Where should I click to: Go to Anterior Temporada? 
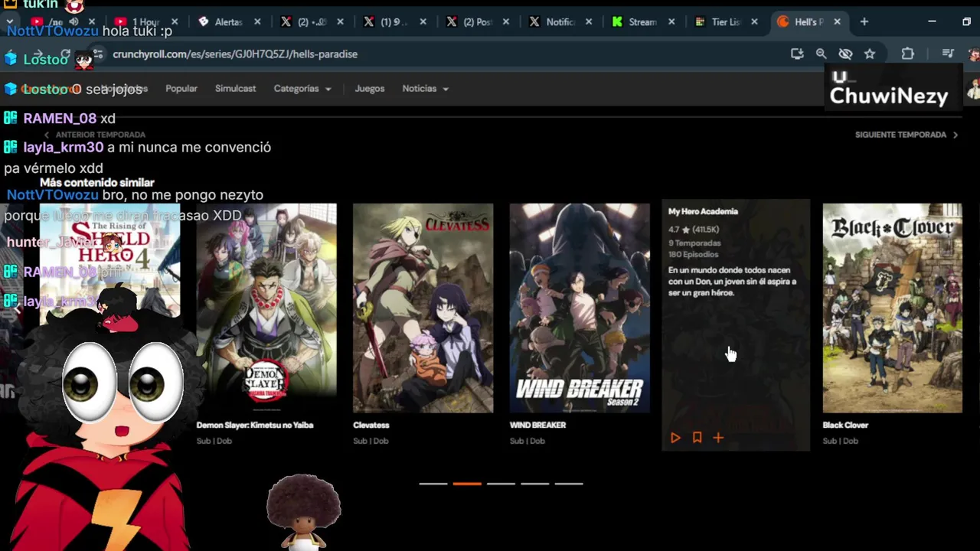(94, 135)
